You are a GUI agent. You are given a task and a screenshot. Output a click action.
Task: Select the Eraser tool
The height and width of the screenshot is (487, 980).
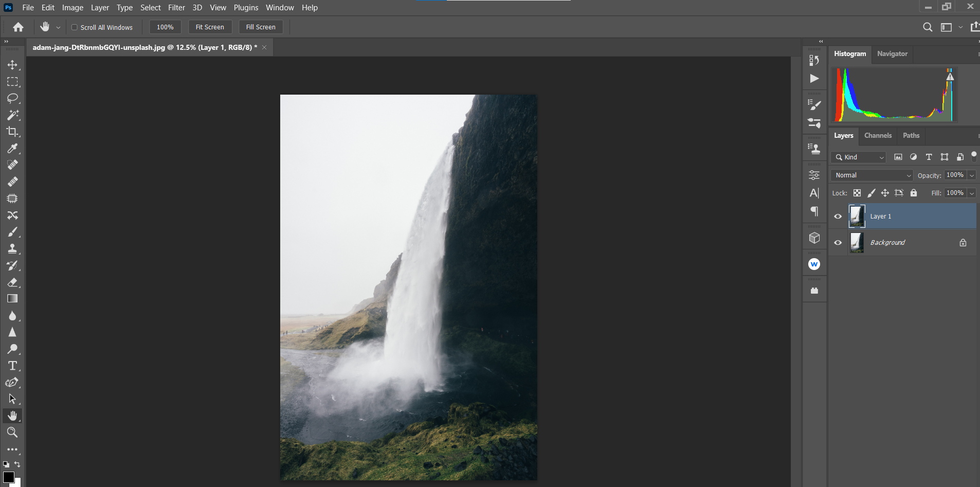(12, 282)
